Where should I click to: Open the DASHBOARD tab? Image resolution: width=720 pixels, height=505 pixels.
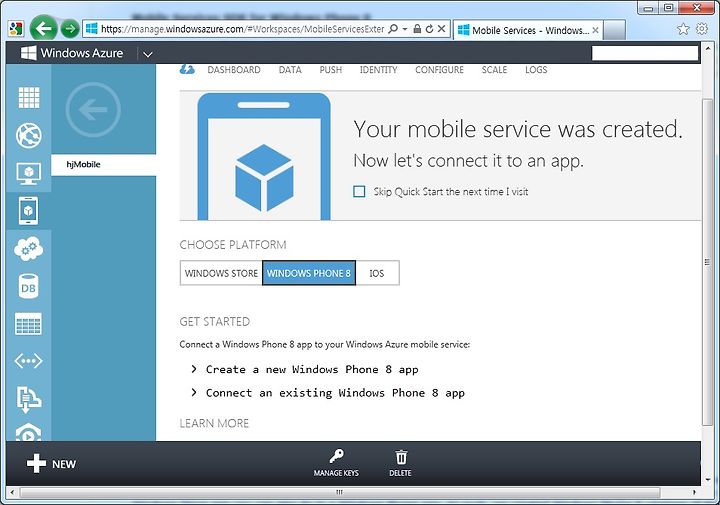(234, 70)
